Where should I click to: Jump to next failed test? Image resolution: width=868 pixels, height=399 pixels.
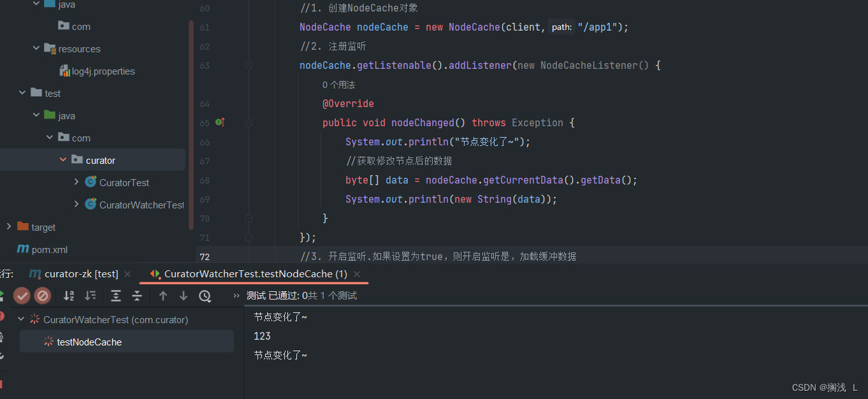pyautogui.click(x=184, y=296)
